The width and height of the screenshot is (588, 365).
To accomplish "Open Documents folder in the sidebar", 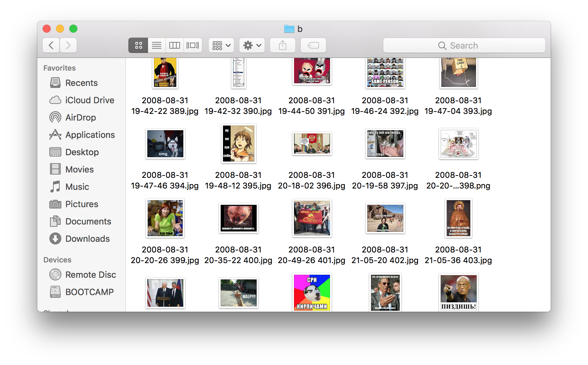I will [82, 221].
